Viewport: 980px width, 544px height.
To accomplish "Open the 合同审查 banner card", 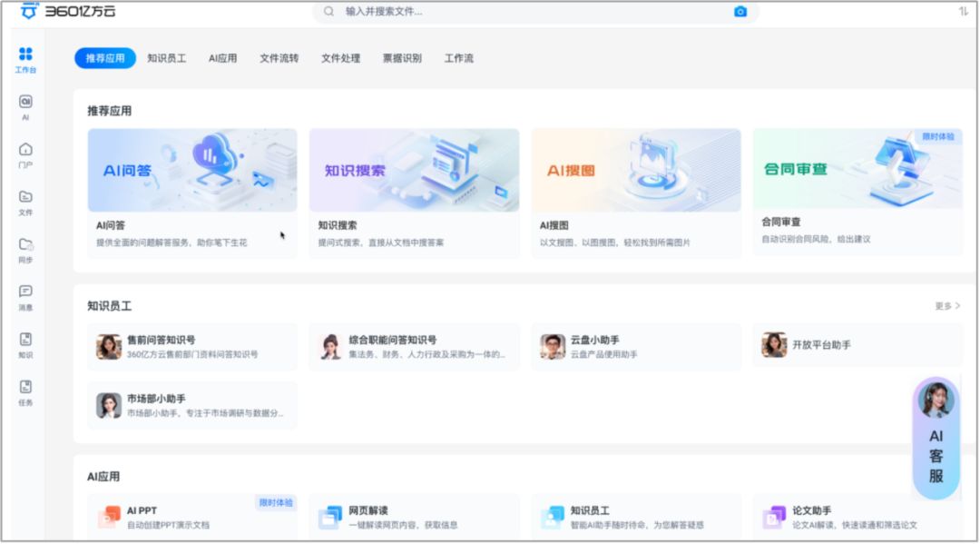I will pos(858,168).
